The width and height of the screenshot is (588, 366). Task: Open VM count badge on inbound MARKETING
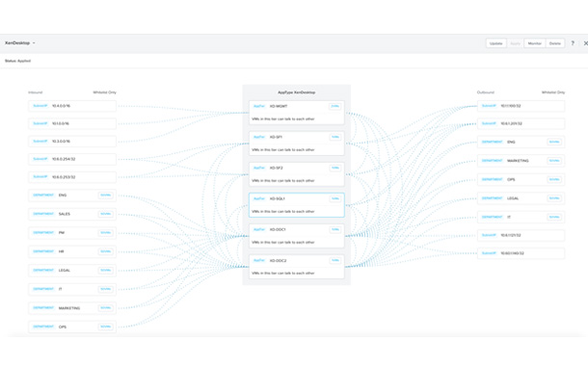(x=105, y=308)
